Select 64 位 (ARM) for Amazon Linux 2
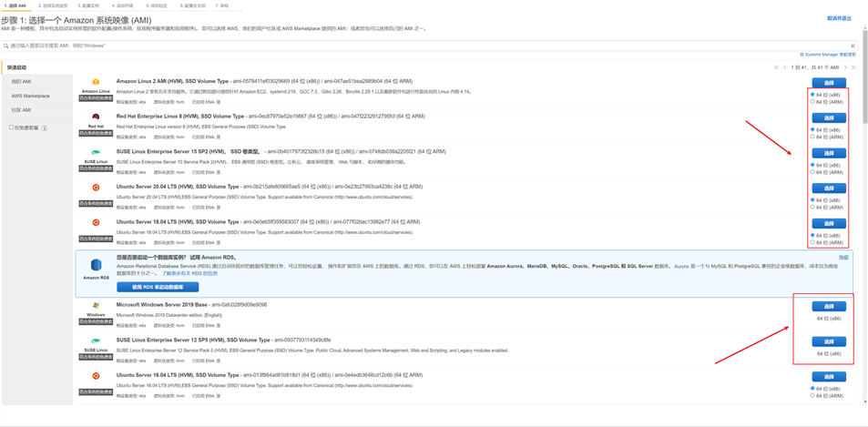The image size is (868, 427). 812,101
